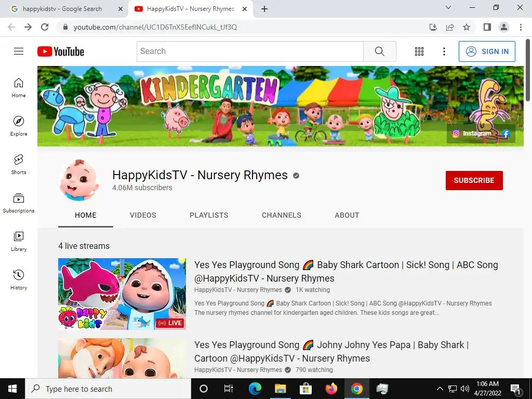
Task: Open the Windows Start menu
Action: click(x=12, y=389)
